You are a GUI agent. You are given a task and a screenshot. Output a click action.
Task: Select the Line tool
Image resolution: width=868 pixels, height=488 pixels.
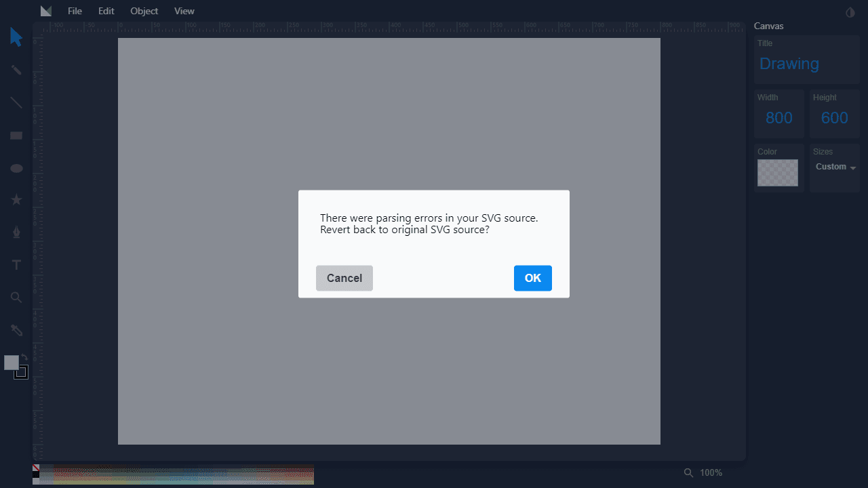16,102
